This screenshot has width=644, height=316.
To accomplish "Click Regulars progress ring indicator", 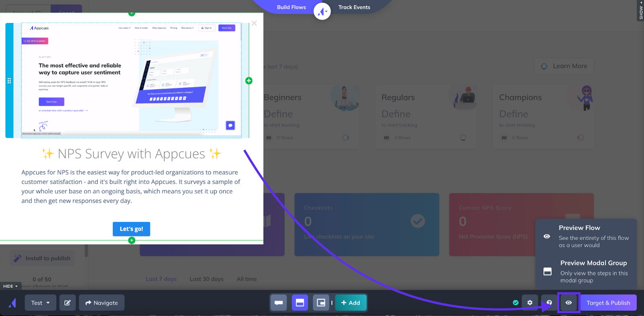I will click(x=463, y=138).
